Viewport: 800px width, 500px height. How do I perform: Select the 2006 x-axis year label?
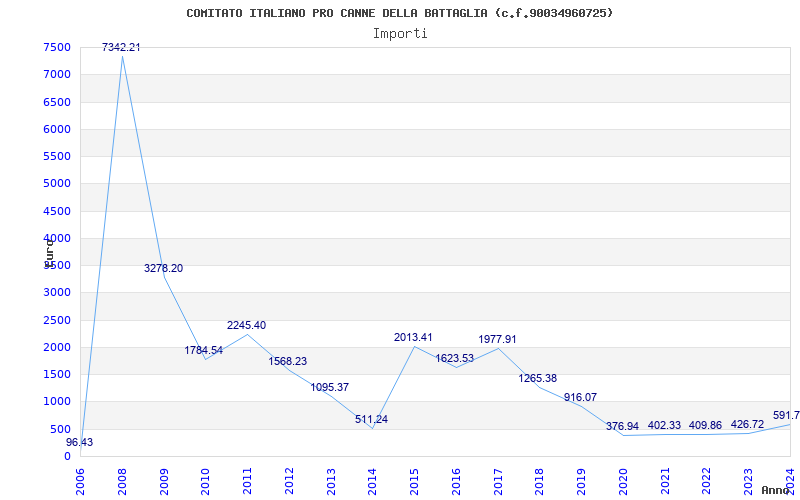tap(80, 482)
